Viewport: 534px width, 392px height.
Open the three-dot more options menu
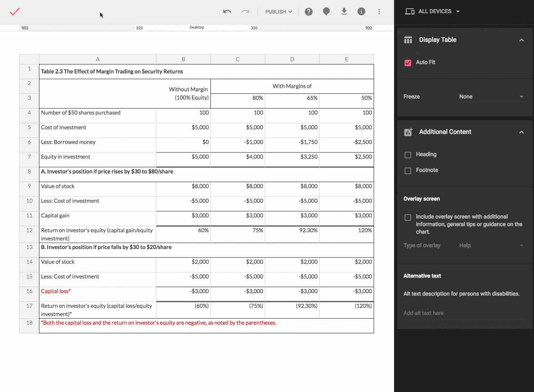[379, 12]
